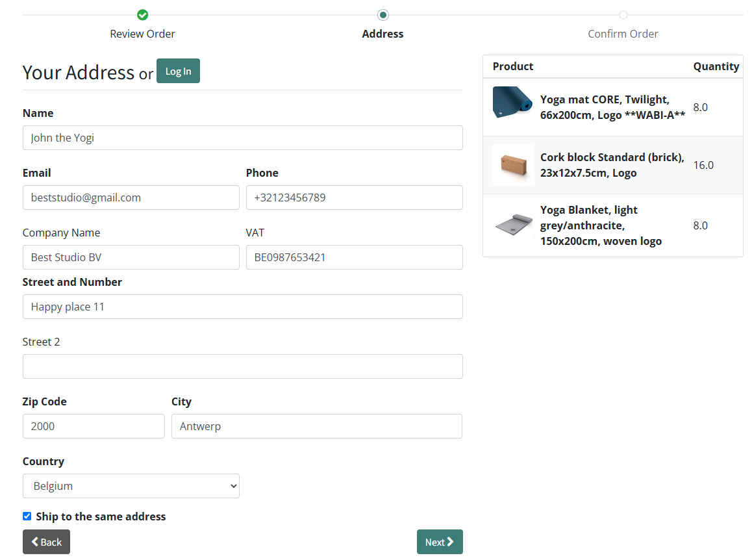Click into the Phone number field
Screen dimensions: 752x560
(354, 197)
